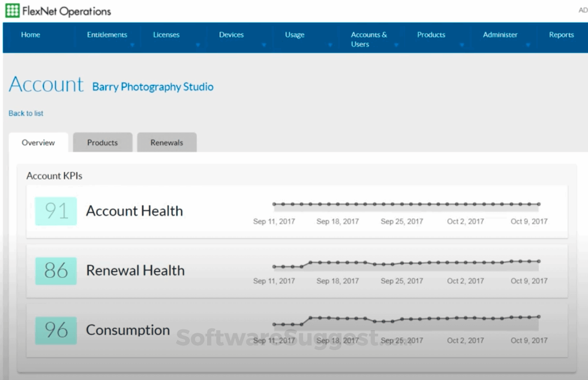Expand the Licenses dropdown chevron

198,45
